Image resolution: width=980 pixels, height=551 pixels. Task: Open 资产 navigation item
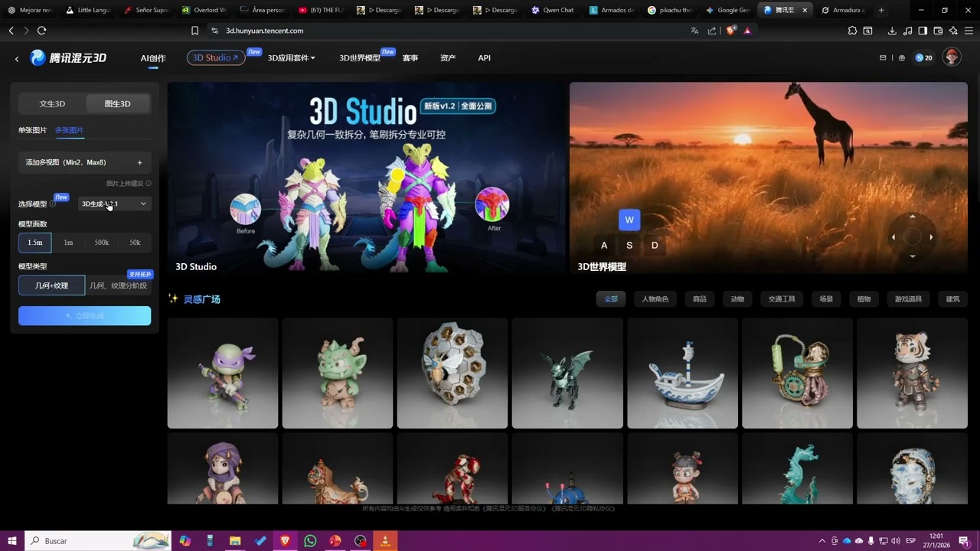pos(448,58)
